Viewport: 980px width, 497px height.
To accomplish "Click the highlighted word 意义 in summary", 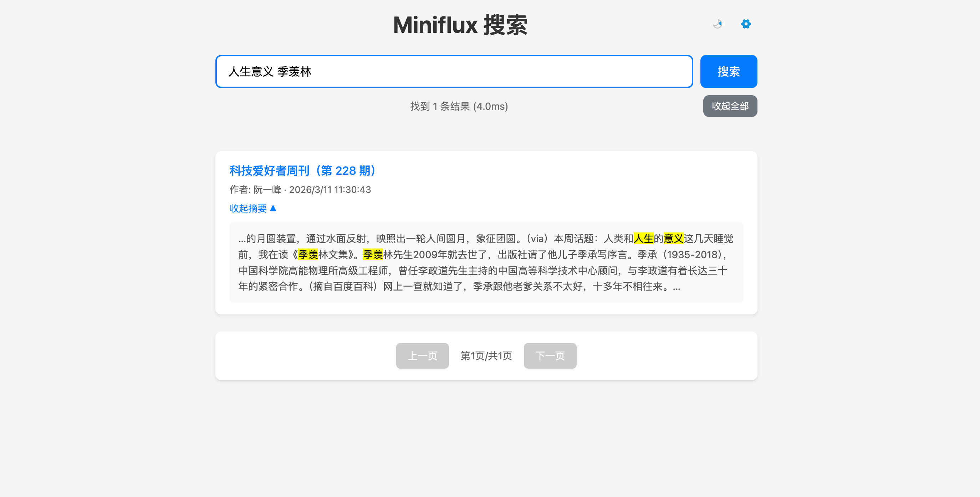I will [x=673, y=239].
